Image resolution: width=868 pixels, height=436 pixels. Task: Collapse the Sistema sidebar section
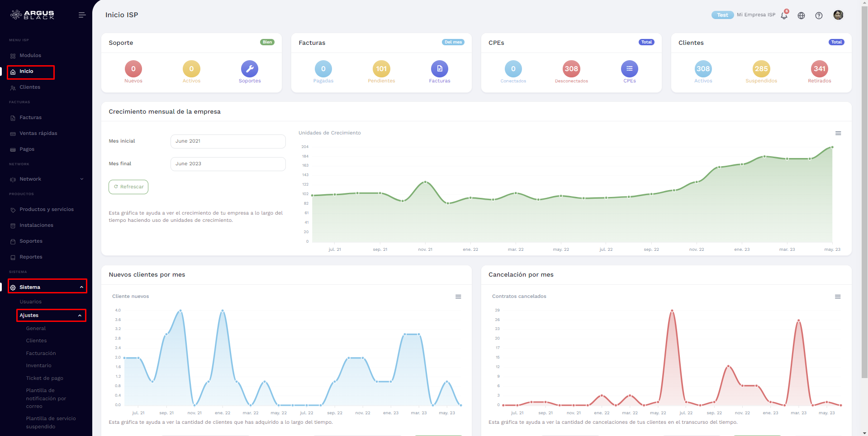tap(47, 287)
